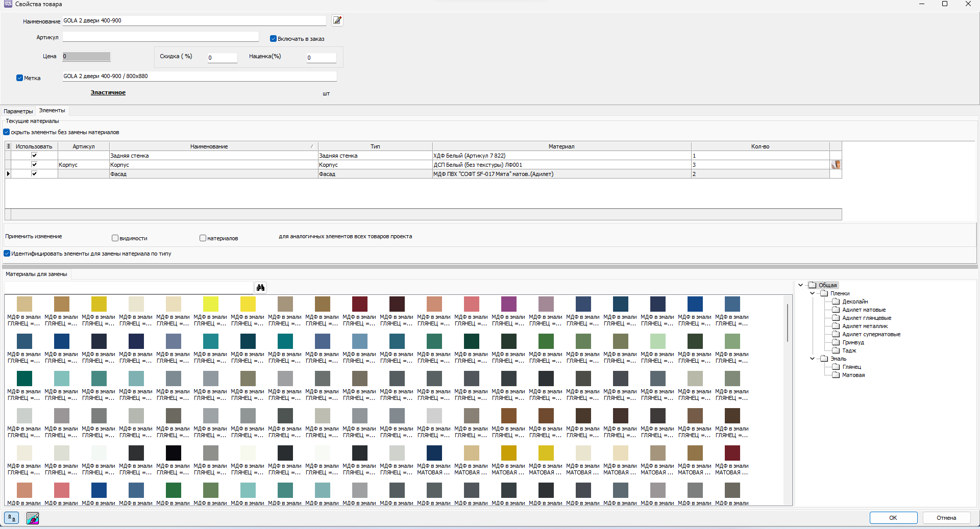Pick the first beige МДФ в эмали swatch
This screenshot has height=529, width=980.
[x=24, y=304]
